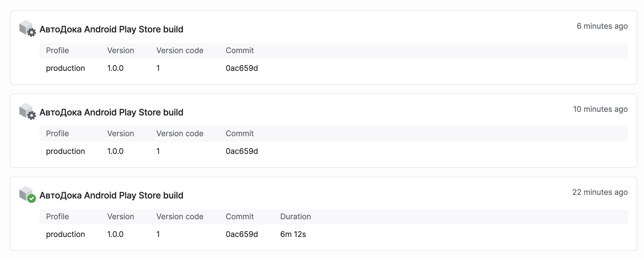644x258 pixels.
Task: Click the 10 minutes ago timestamp
Action: (600, 109)
